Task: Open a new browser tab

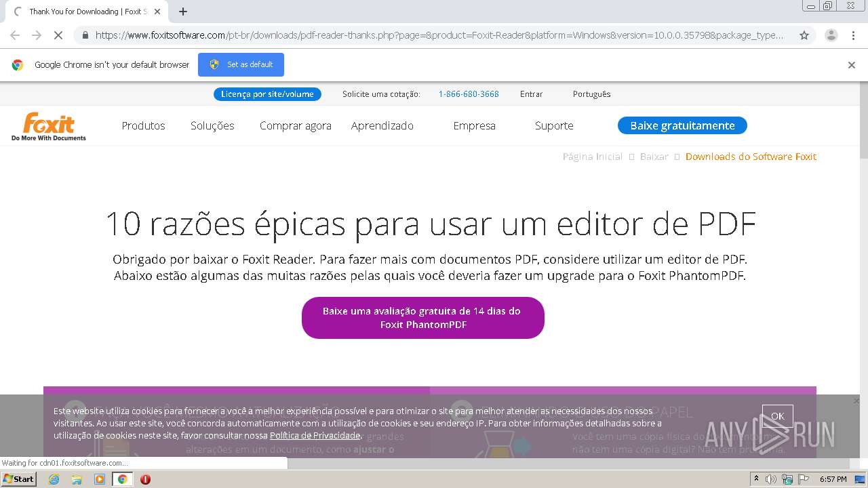Action: [182, 12]
